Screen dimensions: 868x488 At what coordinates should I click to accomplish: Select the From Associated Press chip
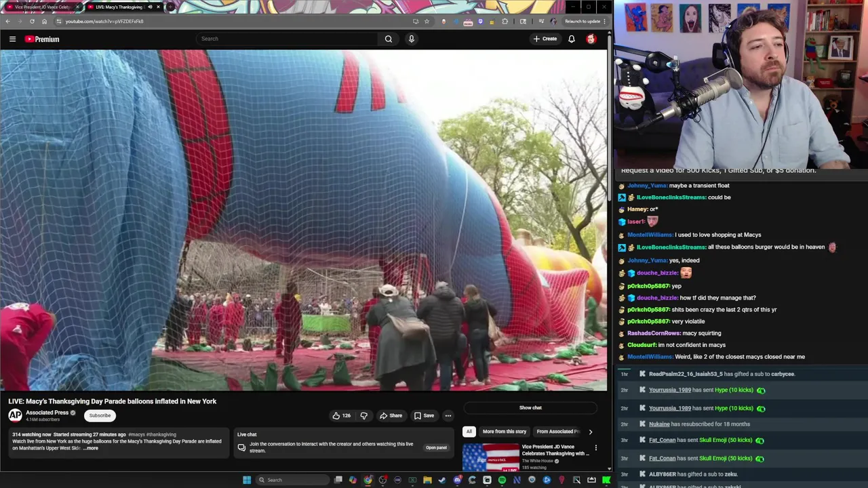[557, 431]
